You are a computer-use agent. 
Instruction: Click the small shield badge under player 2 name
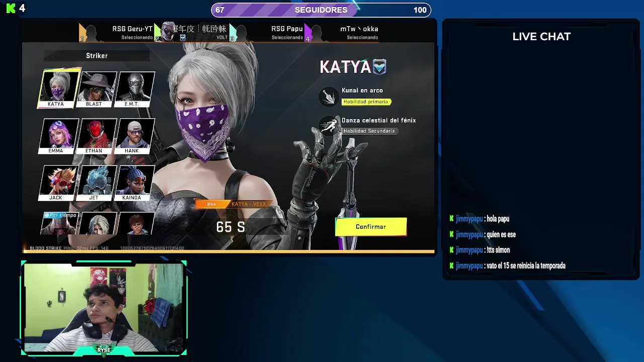(183, 38)
